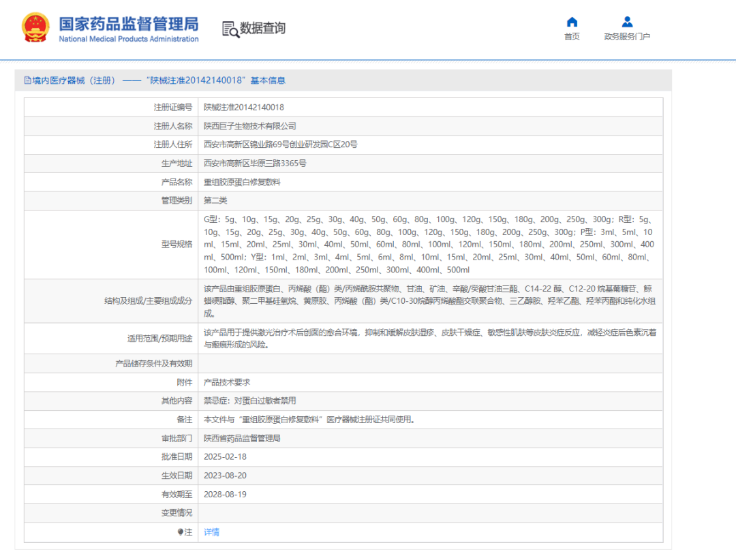Click the 注册证编号 row label
This screenshot has height=560, width=736.
click(x=172, y=108)
